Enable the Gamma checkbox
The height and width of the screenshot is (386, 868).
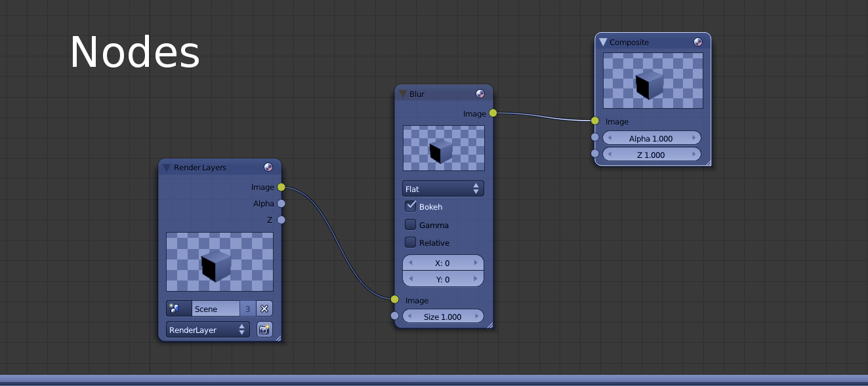coord(411,224)
